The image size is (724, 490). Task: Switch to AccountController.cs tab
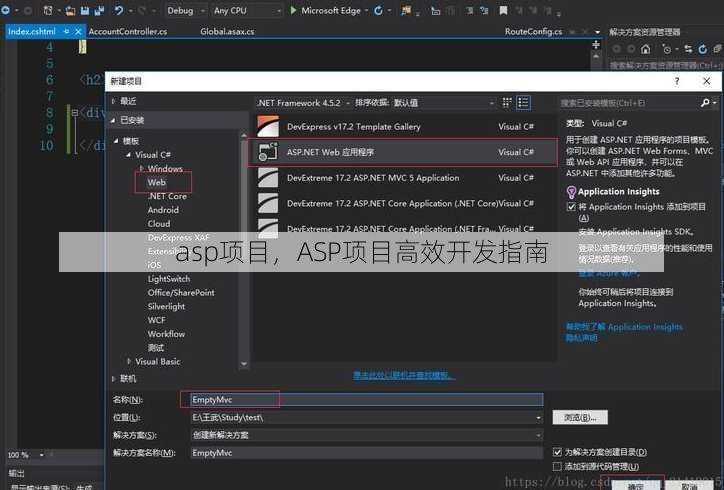click(128, 31)
